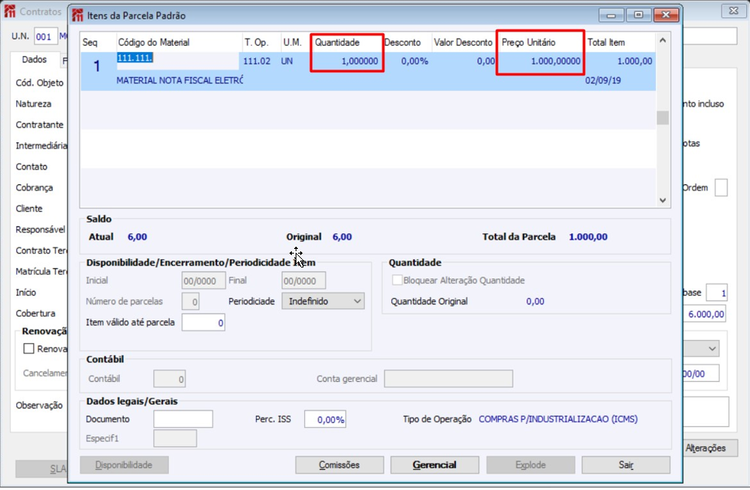Close the background Contratos window
Viewport: 750px width, 490px height.
pyautogui.click(x=734, y=11)
